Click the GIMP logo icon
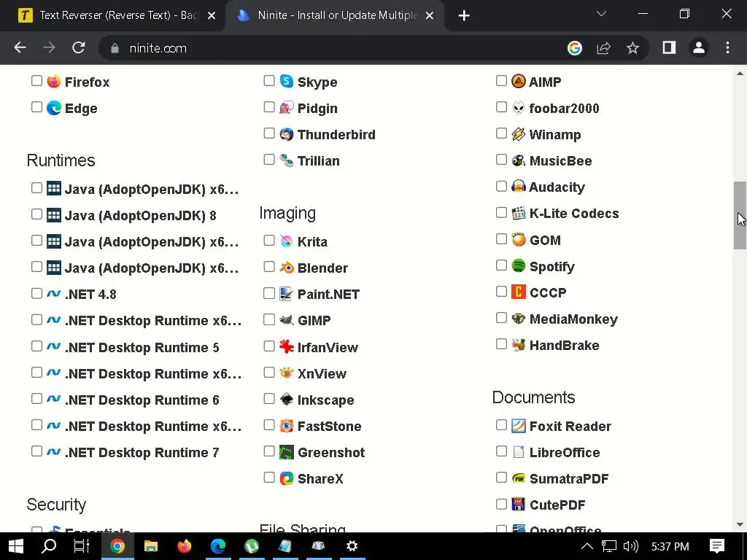This screenshot has height=560, width=747. click(286, 320)
